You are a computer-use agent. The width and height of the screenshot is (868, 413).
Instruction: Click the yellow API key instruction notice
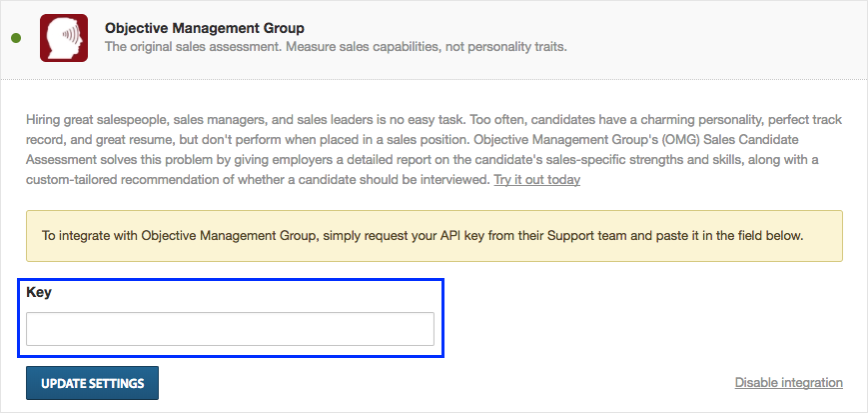coord(434,236)
